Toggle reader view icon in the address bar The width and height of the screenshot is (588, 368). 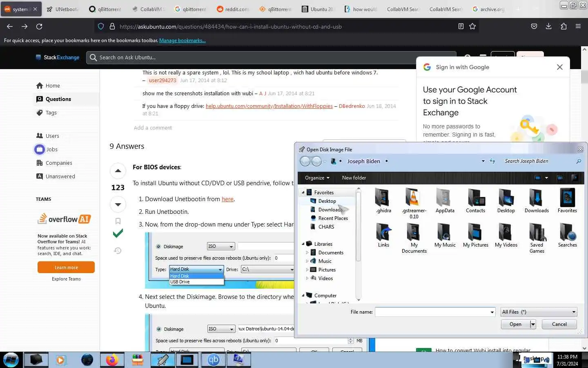[x=461, y=27]
